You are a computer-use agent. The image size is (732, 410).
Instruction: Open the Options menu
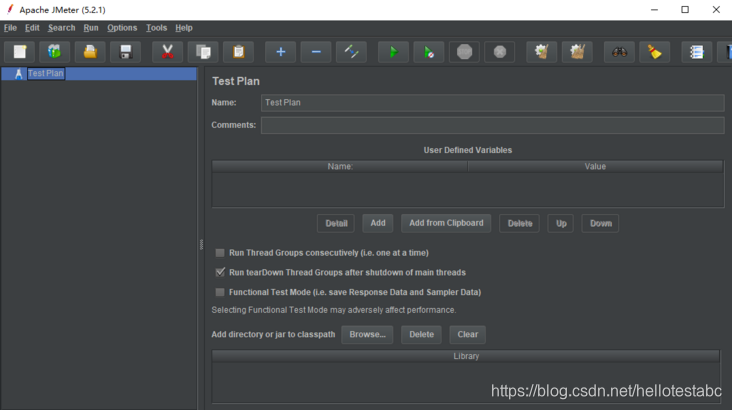click(122, 28)
